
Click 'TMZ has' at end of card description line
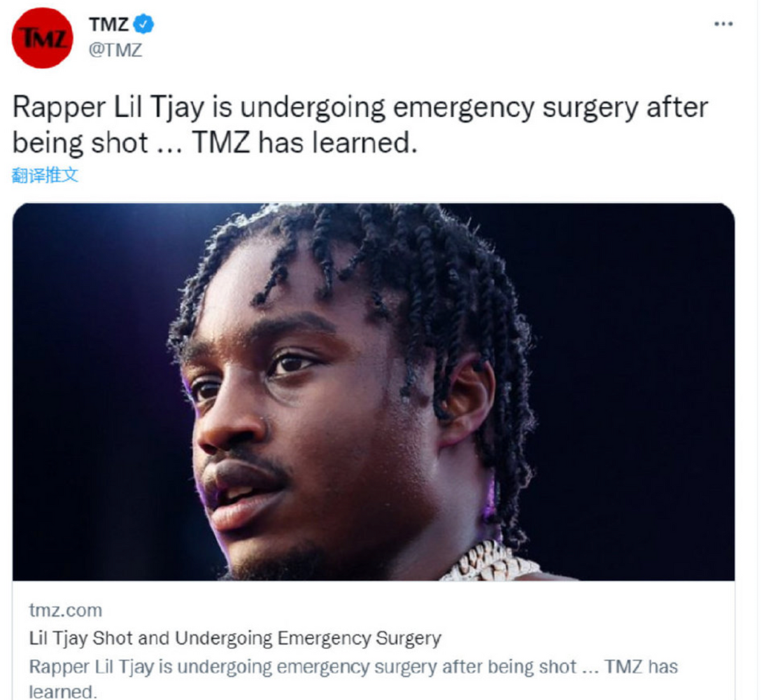pos(641,667)
